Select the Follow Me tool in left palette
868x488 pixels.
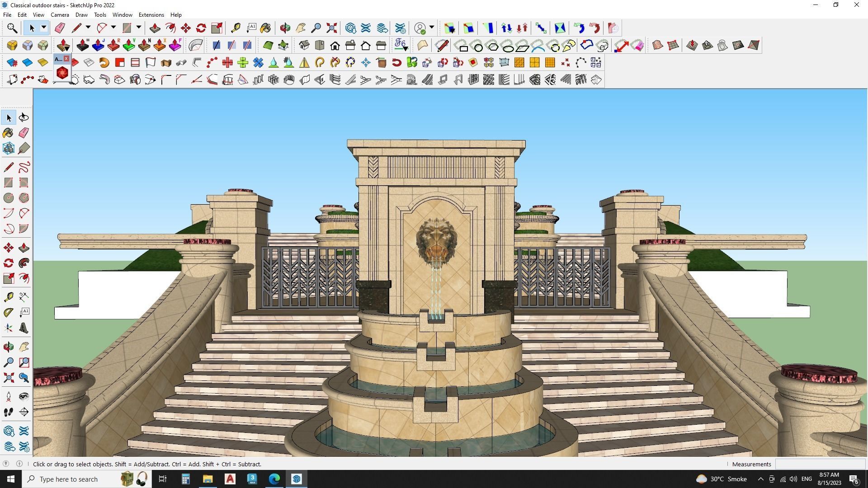point(24,263)
